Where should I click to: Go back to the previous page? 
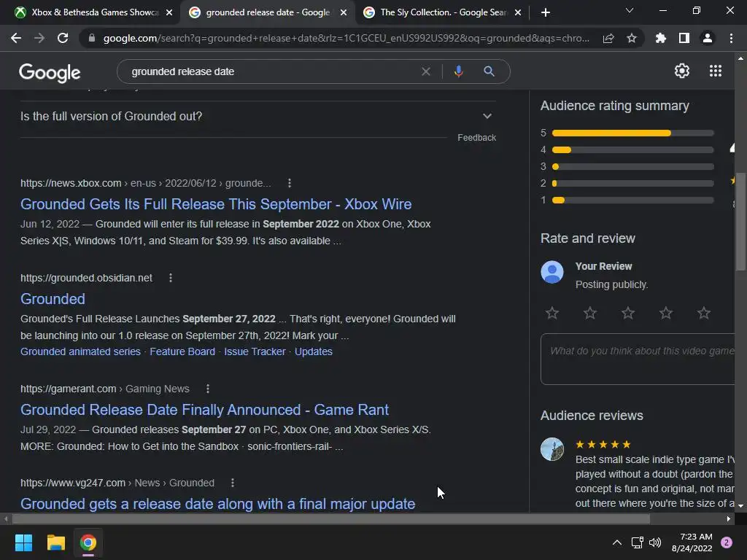click(x=16, y=38)
